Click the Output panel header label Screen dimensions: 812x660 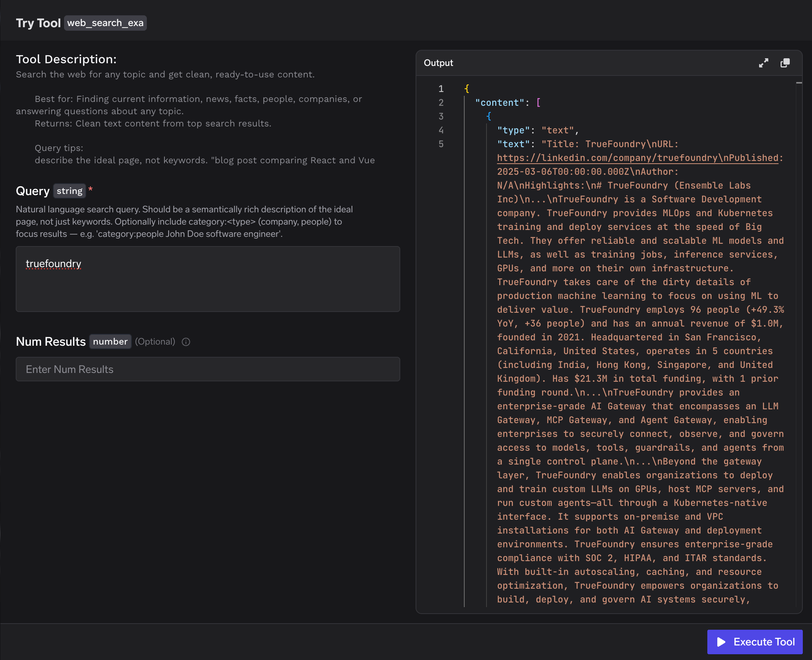click(x=438, y=63)
